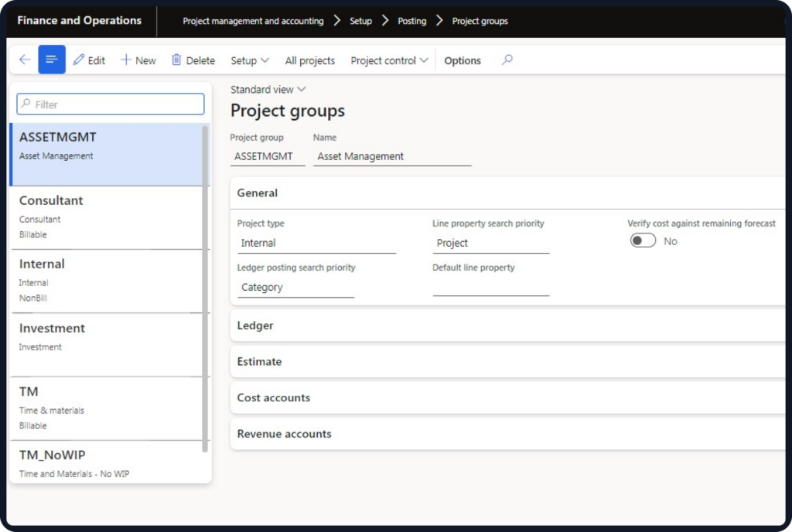Click Project management and accounting breadcrumb
Viewport: 792px width, 532px height.
click(253, 21)
